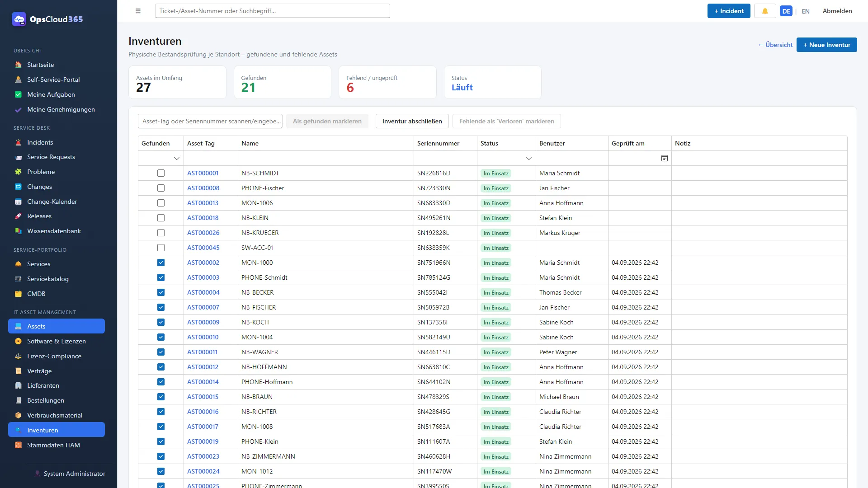Click the Lieferanten building icon
This screenshot has height=488, width=868.
18,385
